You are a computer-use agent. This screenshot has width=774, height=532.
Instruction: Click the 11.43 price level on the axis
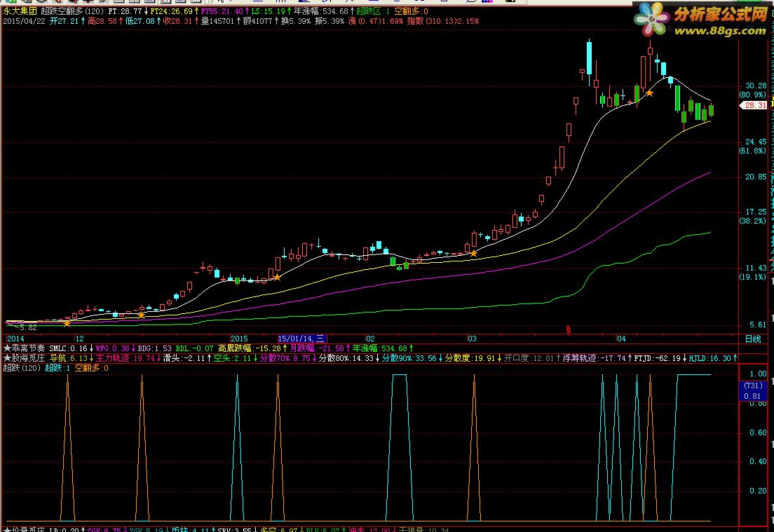[756, 268]
